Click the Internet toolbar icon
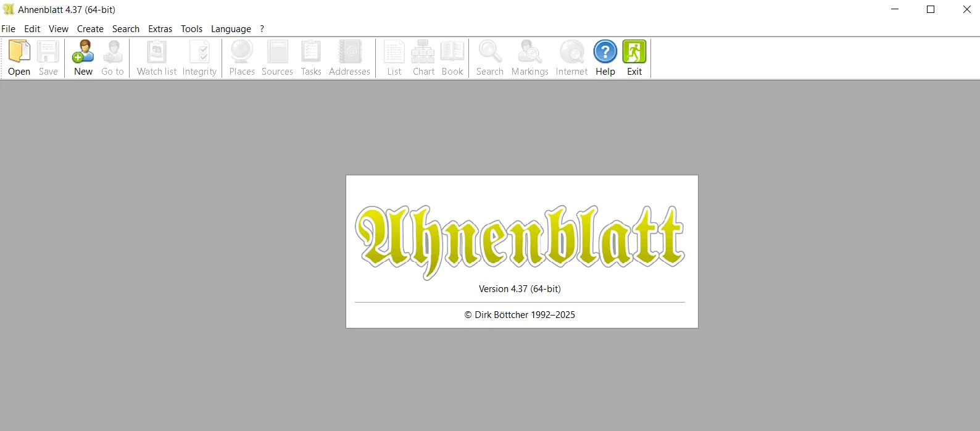 click(571, 58)
